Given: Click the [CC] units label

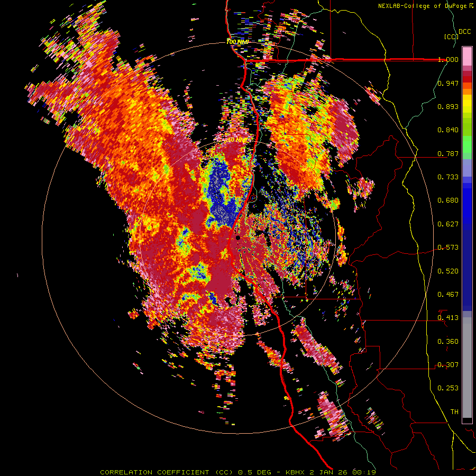Looking at the screenshot, I should pyautogui.click(x=451, y=36).
